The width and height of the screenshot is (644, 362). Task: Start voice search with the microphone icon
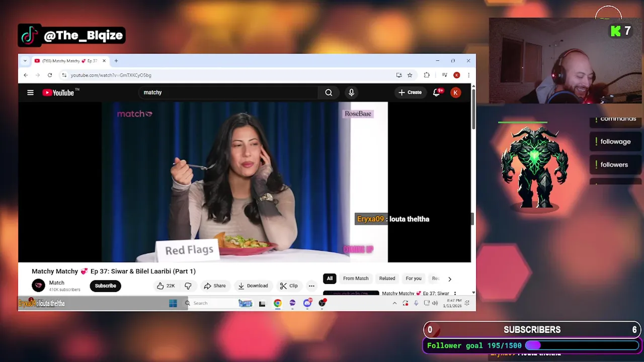351,93
